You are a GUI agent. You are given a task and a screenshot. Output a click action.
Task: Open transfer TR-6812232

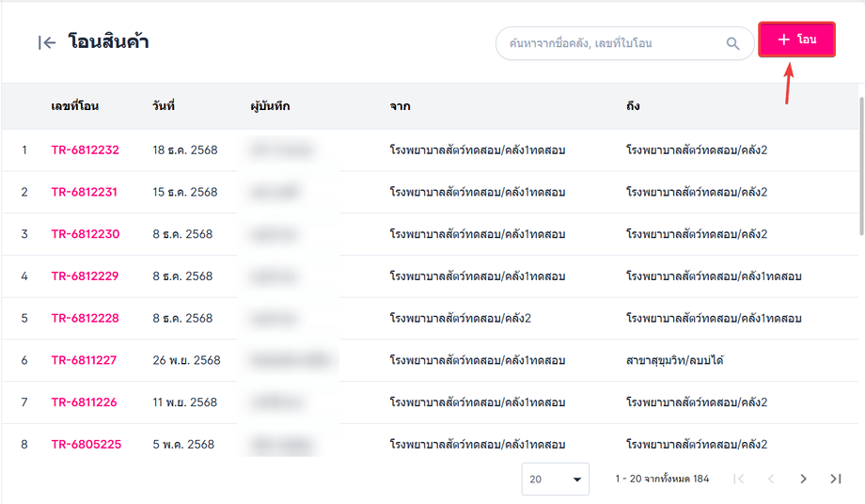pyautogui.click(x=85, y=150)
